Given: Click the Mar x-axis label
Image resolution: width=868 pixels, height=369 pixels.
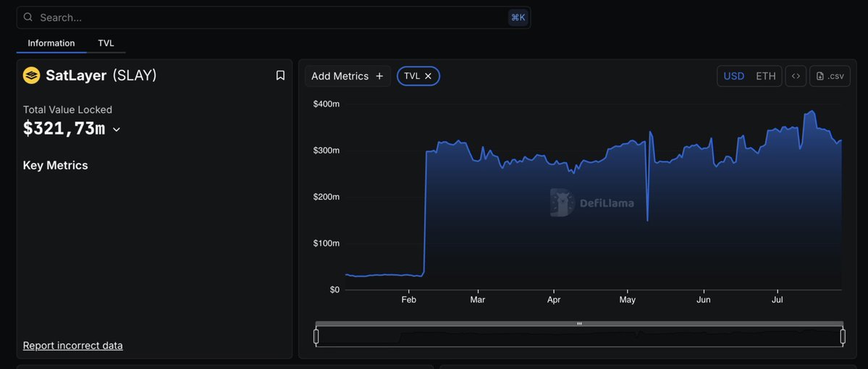Looking at the screenshot, I should [x=477, y=300].
